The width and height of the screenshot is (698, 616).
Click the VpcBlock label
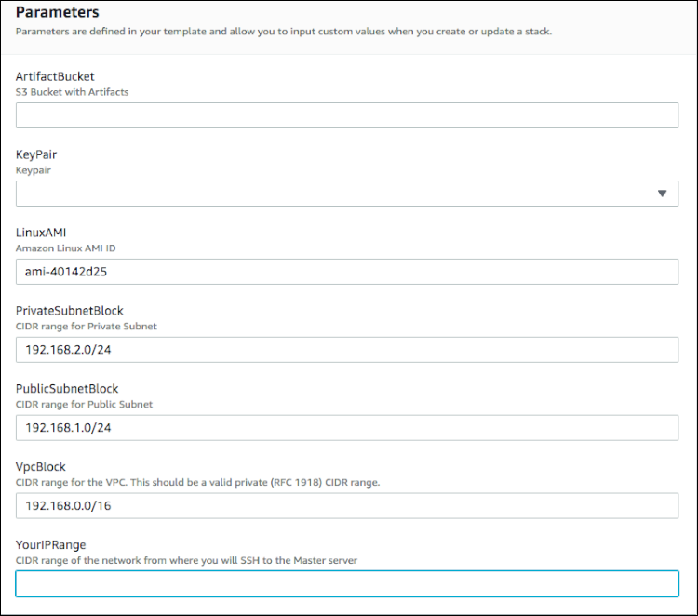pos(41,467)
